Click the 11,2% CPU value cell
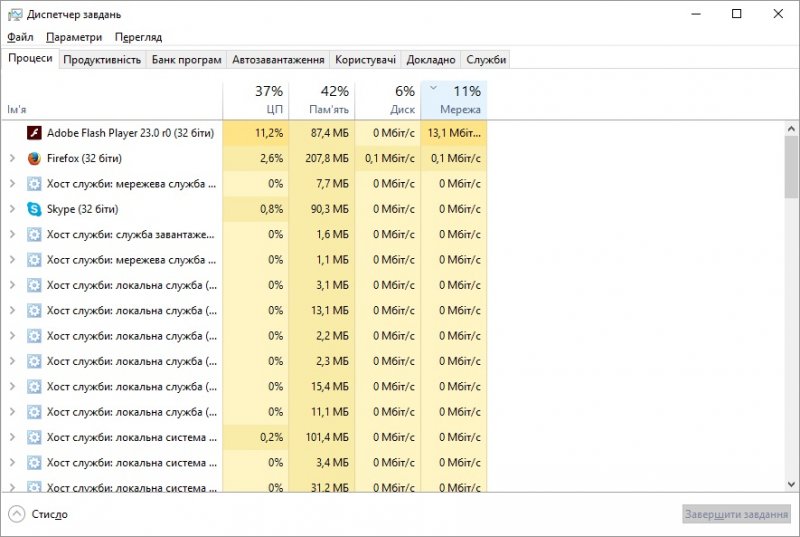The height and width of the screenshot is (537, 800). click(x=256, y=133)
